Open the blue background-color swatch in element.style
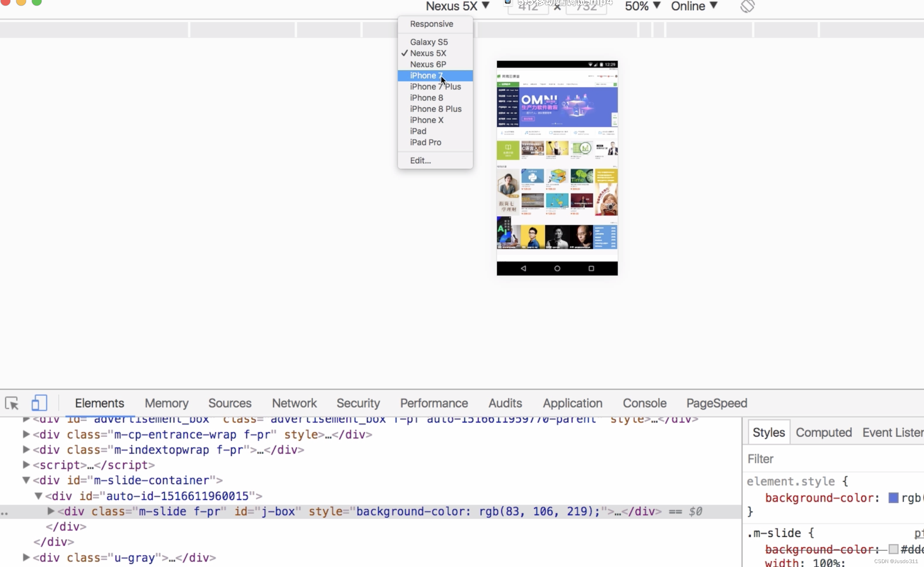This screenshot has width=924, height=567. 893,498
